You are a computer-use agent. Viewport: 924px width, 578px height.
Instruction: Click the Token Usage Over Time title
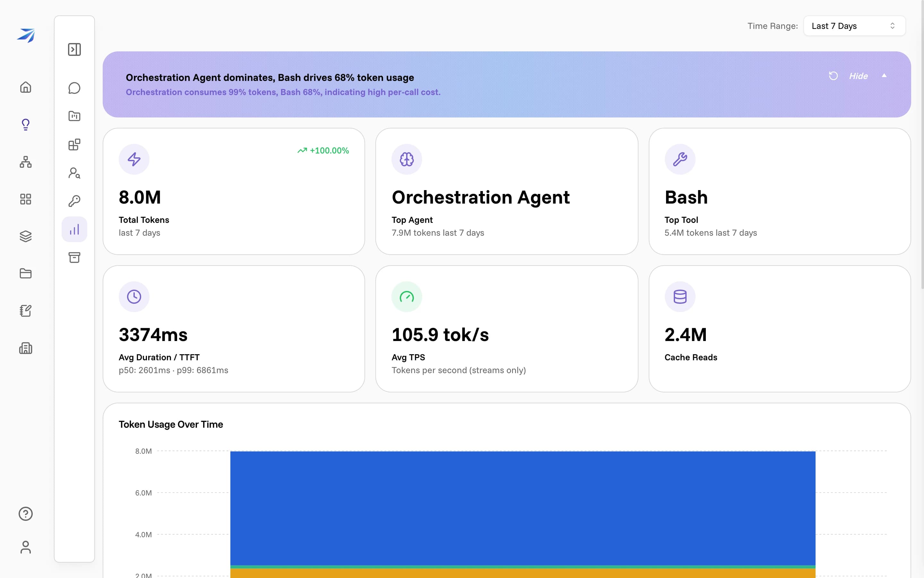pyautogui.click(x=171, y=424)
